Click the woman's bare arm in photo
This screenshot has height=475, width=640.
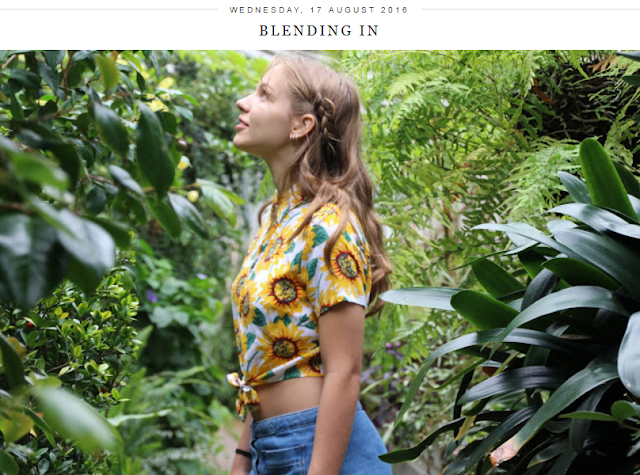click(x=337, y=388)
